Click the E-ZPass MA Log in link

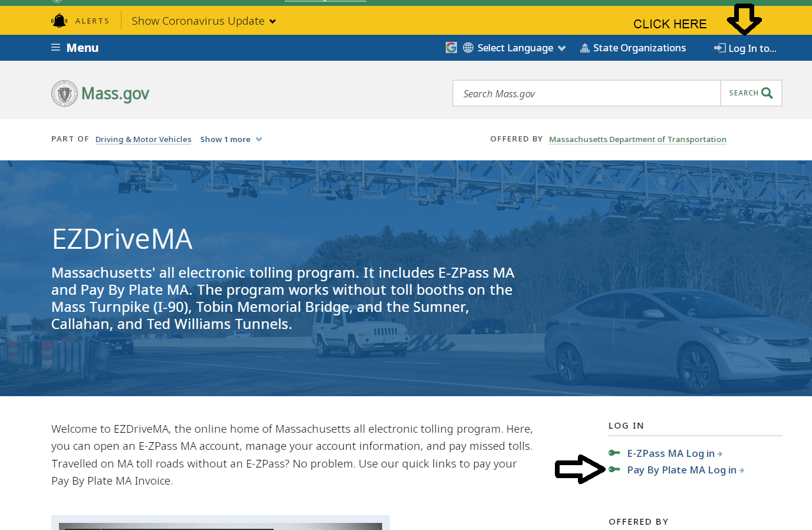[x=675, y=453]
